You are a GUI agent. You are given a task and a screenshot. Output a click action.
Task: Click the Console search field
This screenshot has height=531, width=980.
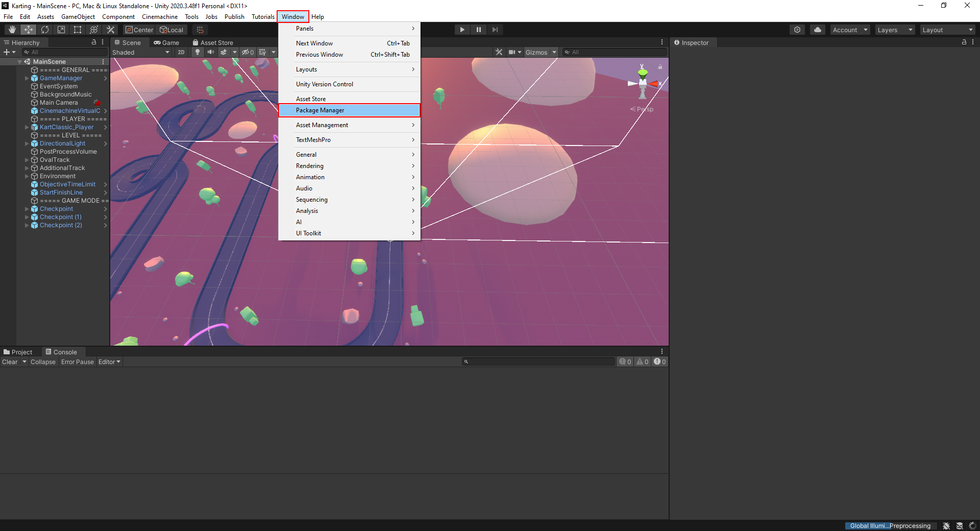[538, 362]
